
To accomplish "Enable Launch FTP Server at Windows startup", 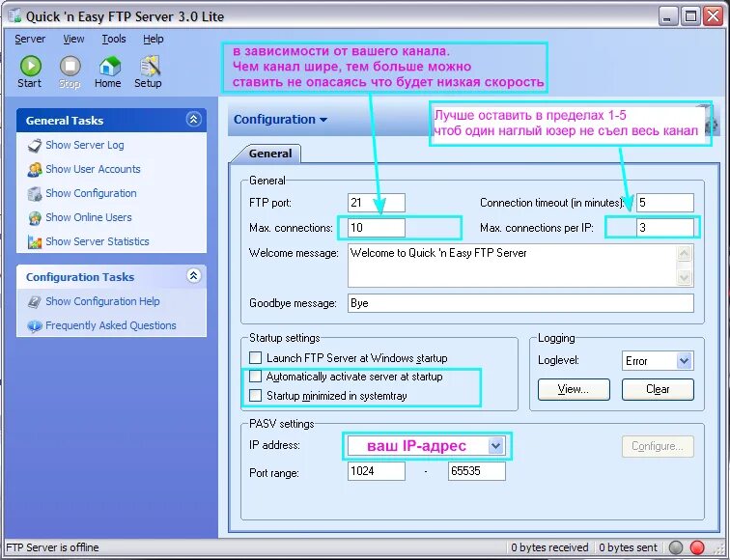I will [x=255, y=358].
